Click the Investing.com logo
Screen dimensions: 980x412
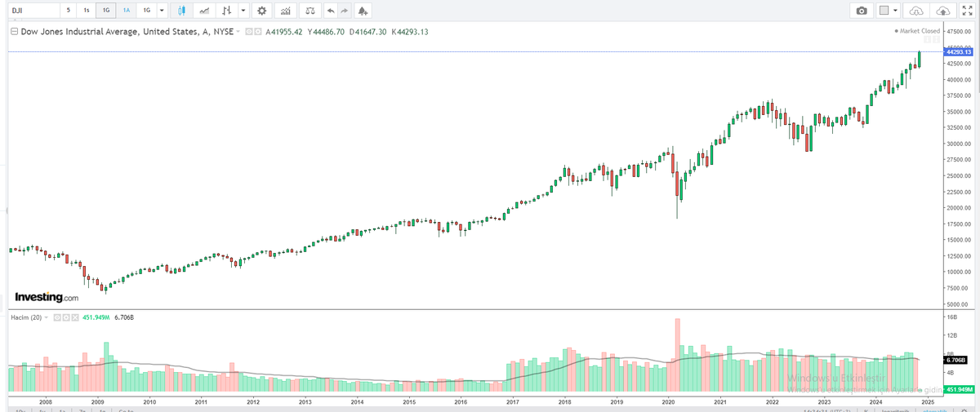47,298
